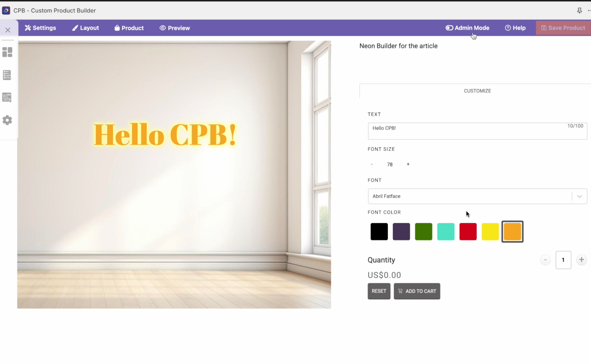
Task: Decrease font size with minus button
Action: click(372, 164)
